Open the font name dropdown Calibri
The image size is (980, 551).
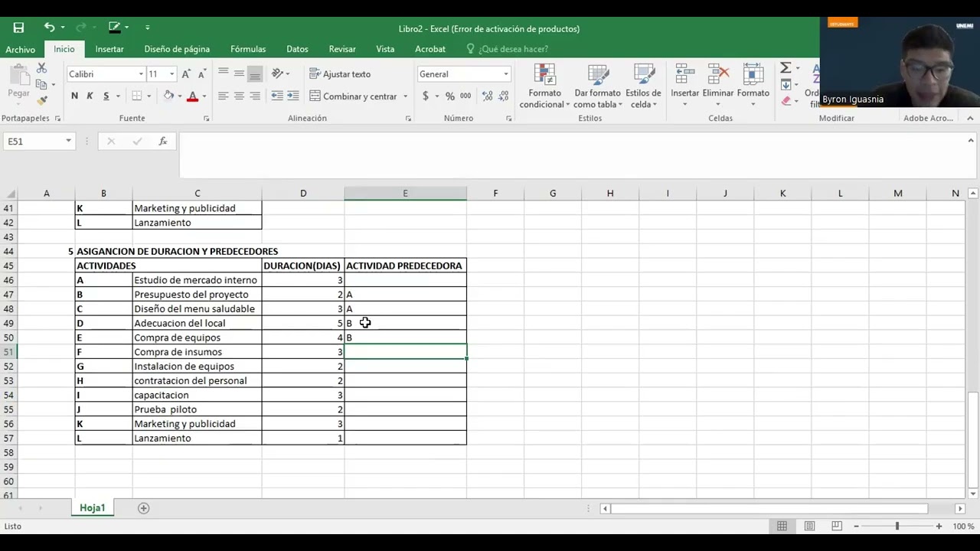(141, 74)
